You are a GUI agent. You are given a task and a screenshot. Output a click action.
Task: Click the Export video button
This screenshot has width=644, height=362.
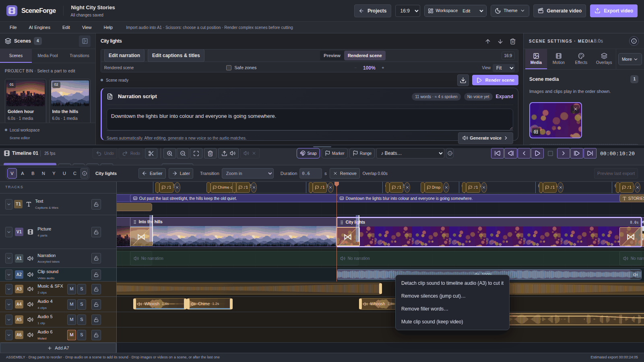pyautogui.click(x=614, y=11)
